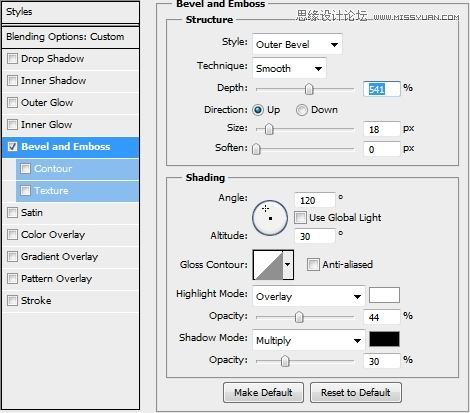470x413 pixels.
Task: Select the Down direction radio button
Action: point(302,110)
